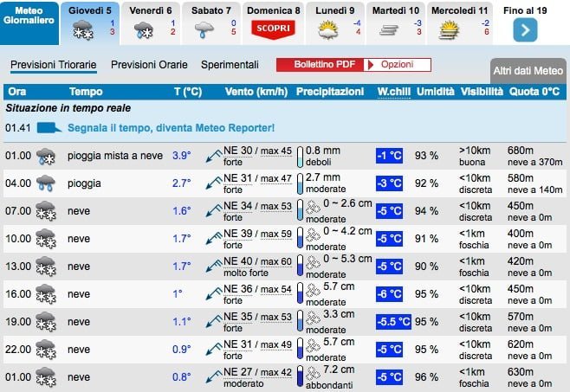Click the wind value NE 30 / max 45
The image size is (570, 392).
[x=257, y=151]
